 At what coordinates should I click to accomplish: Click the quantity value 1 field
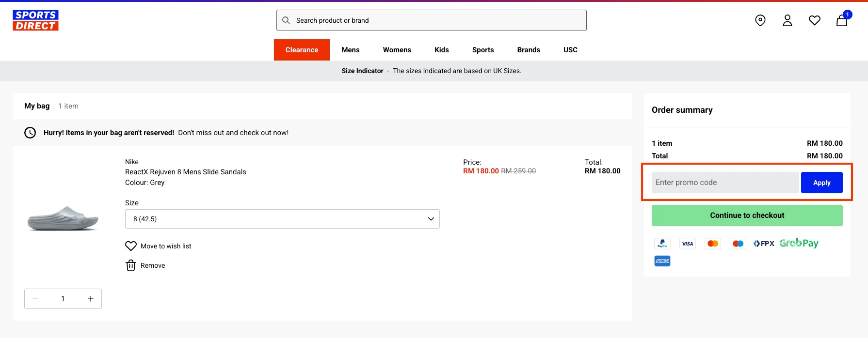coord(63,299)
